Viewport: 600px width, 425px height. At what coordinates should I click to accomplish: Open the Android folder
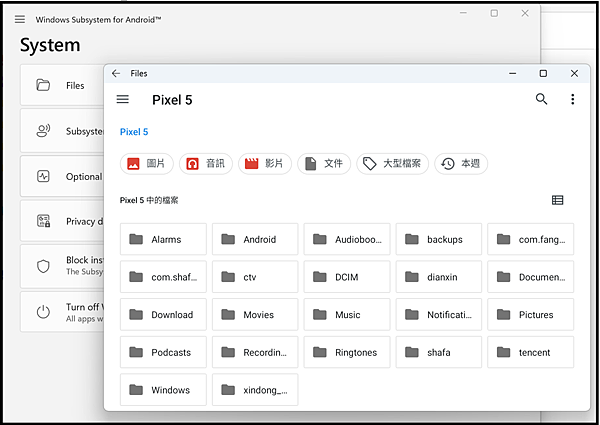[255, 239]
